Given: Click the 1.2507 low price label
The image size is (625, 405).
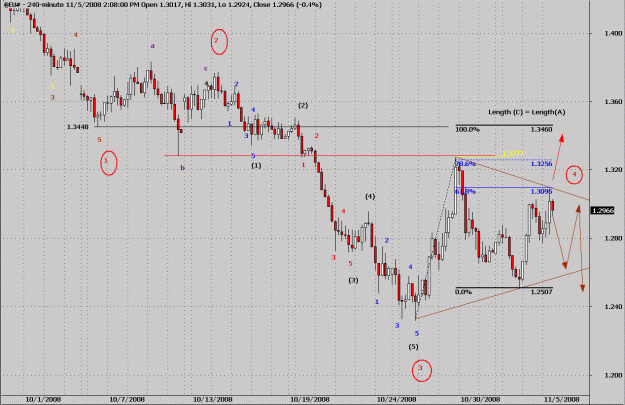Looking at the screenshot, I should point(541,292).
